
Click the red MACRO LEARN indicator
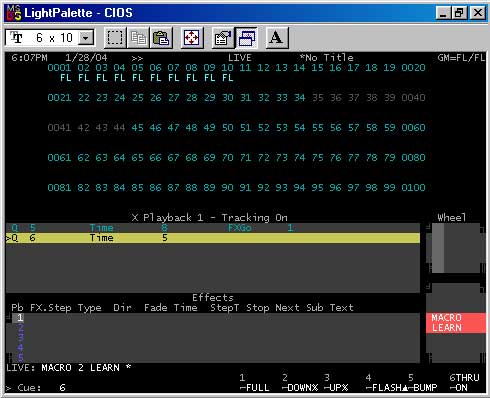coord(455,323)
